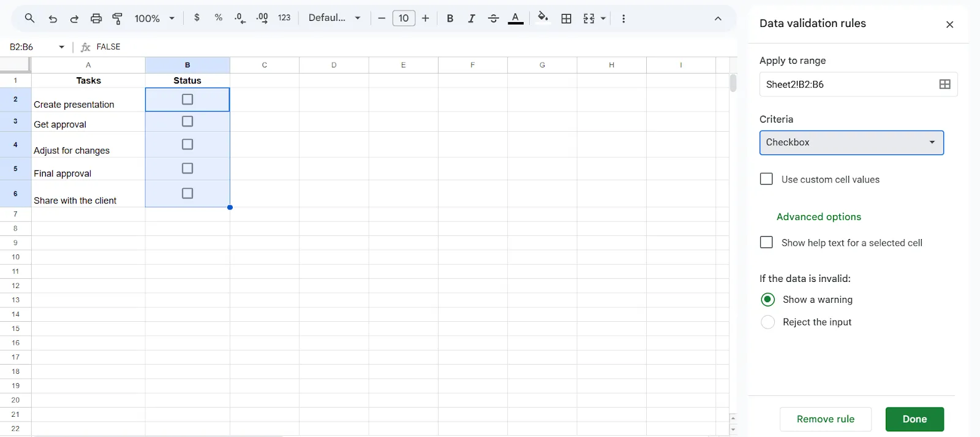The height and width of the screenshot is (437, 980).
Task: Open the text color picker
Action: pyautogui.click(x=516, y=18)
